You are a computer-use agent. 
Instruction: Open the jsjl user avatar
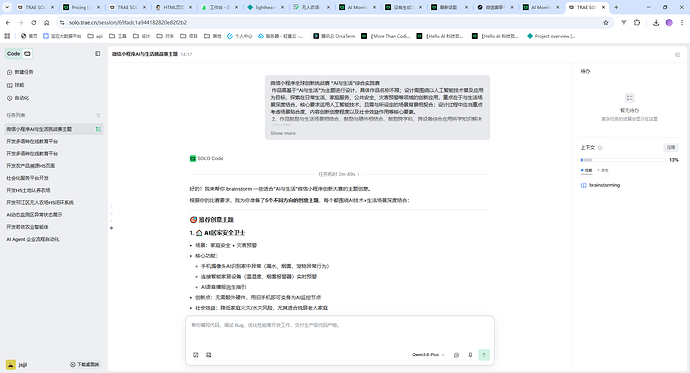tap(11, 365)
